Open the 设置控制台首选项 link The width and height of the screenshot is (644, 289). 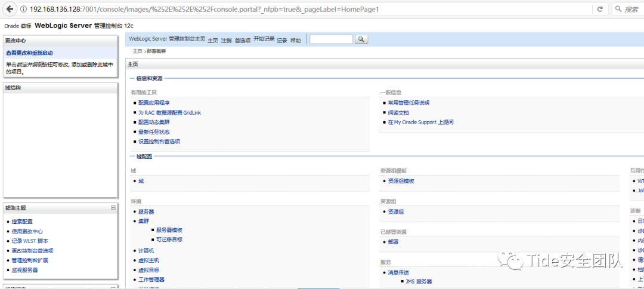tap(159, 142)
